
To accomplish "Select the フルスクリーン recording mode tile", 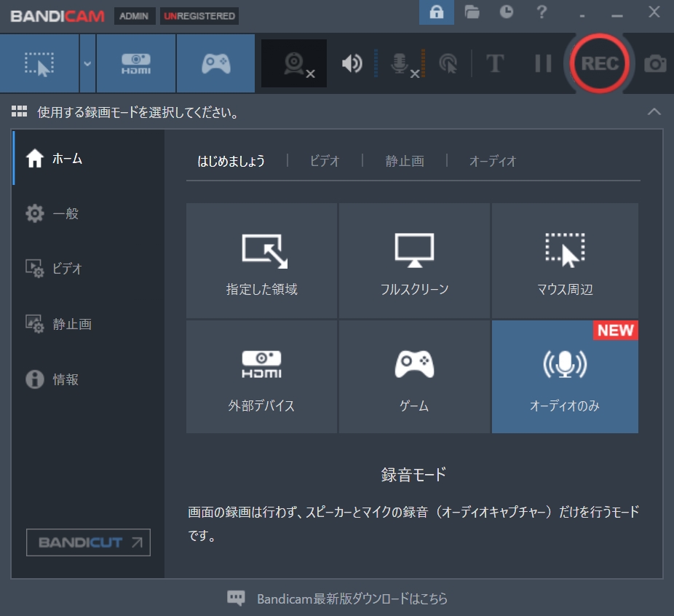I will (x=413, y=260).
